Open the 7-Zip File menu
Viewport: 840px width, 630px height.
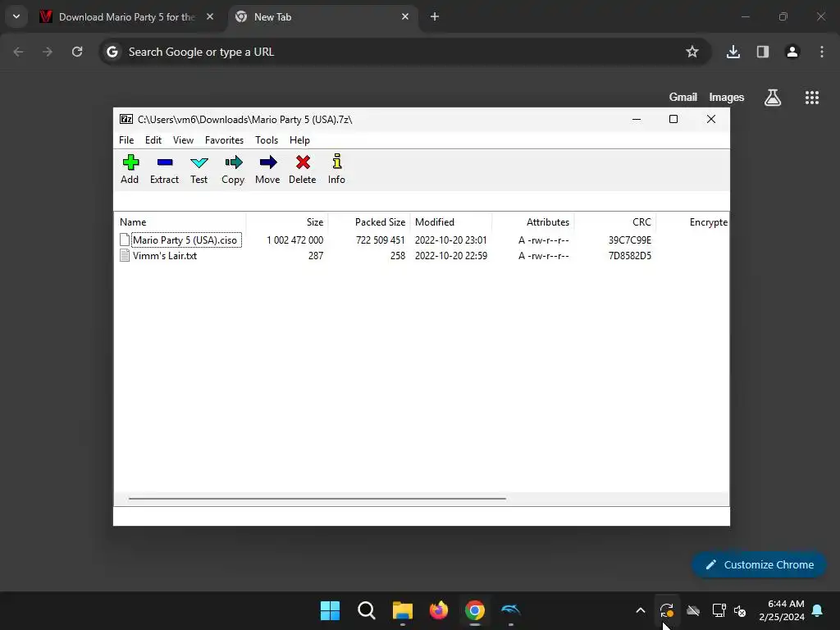pos(126,139)
